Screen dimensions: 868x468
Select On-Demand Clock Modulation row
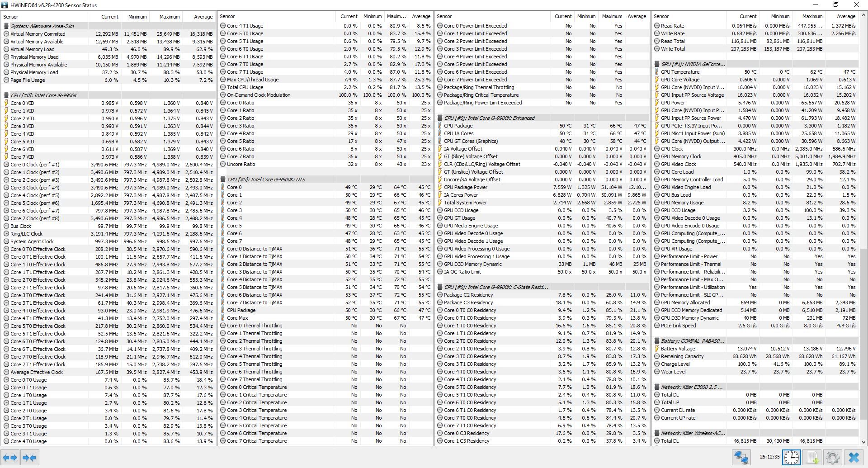325,95
